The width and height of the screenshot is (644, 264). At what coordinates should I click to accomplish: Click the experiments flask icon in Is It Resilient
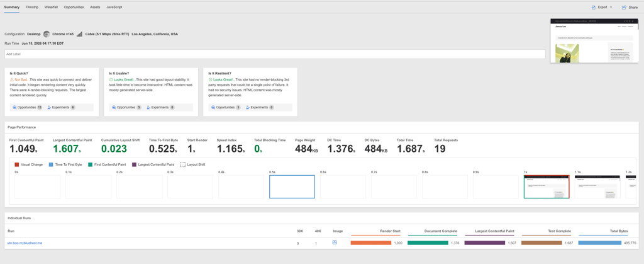[x=248, y=107]
